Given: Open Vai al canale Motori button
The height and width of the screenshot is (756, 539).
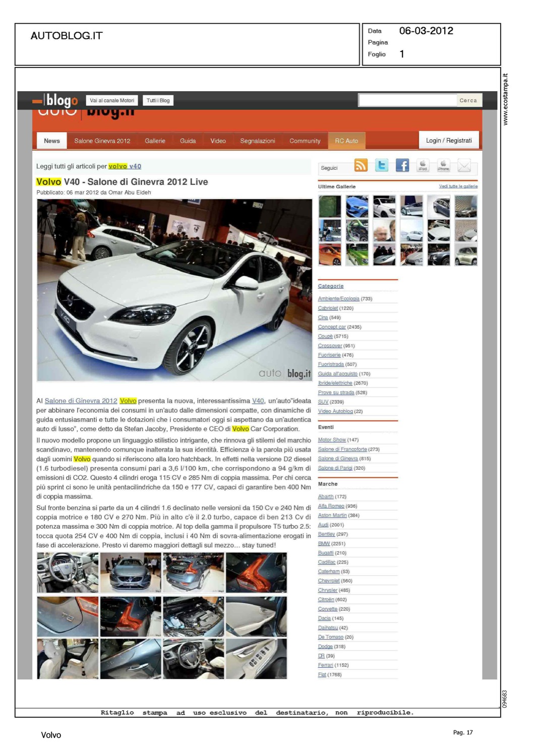Looking at the screenshot, I should tap(112, 100).
